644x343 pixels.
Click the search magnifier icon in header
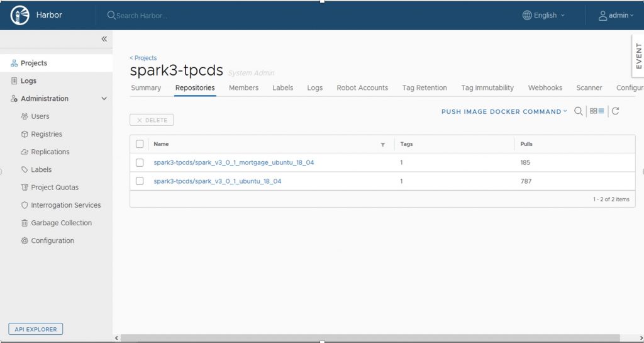tap(111, 15)
